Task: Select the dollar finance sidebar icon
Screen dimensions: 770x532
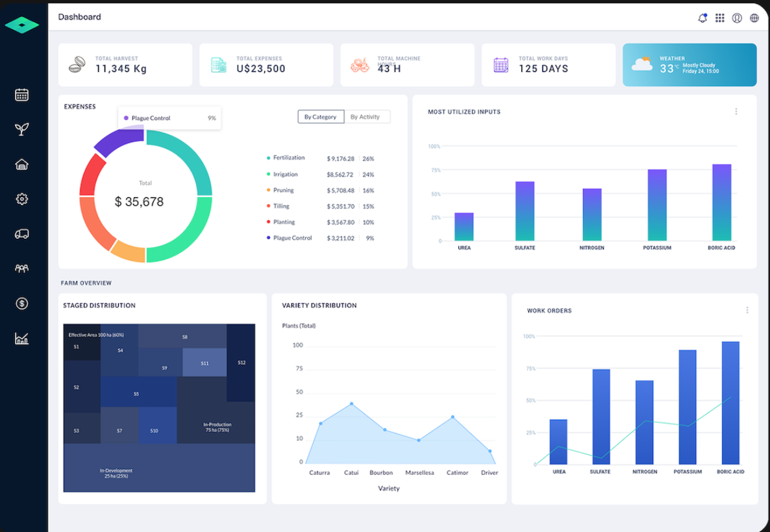Action: tap(21, 303)
